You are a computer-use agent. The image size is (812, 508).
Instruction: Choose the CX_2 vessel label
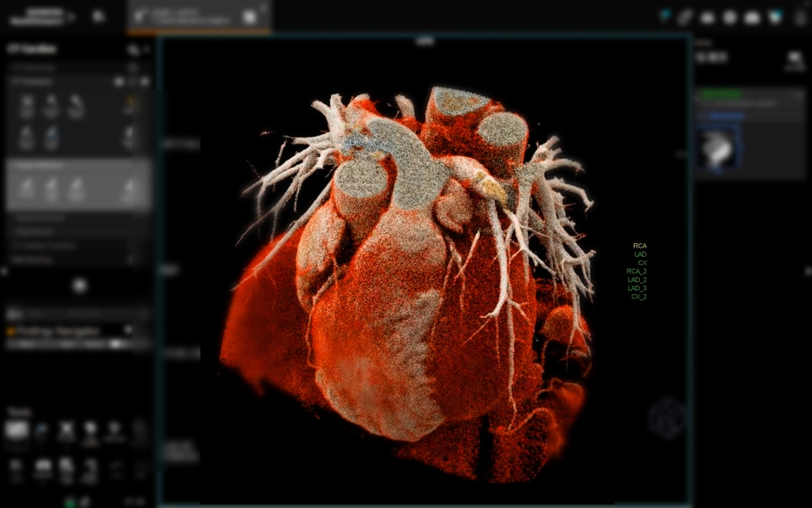tap(638, 297)
